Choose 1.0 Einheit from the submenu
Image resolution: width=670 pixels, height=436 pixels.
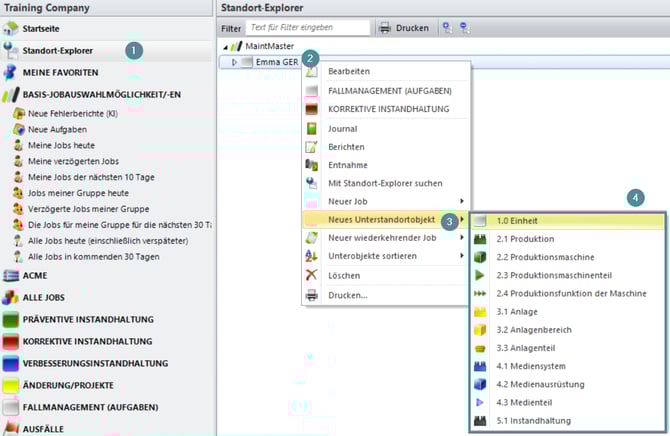coord(518,220)
